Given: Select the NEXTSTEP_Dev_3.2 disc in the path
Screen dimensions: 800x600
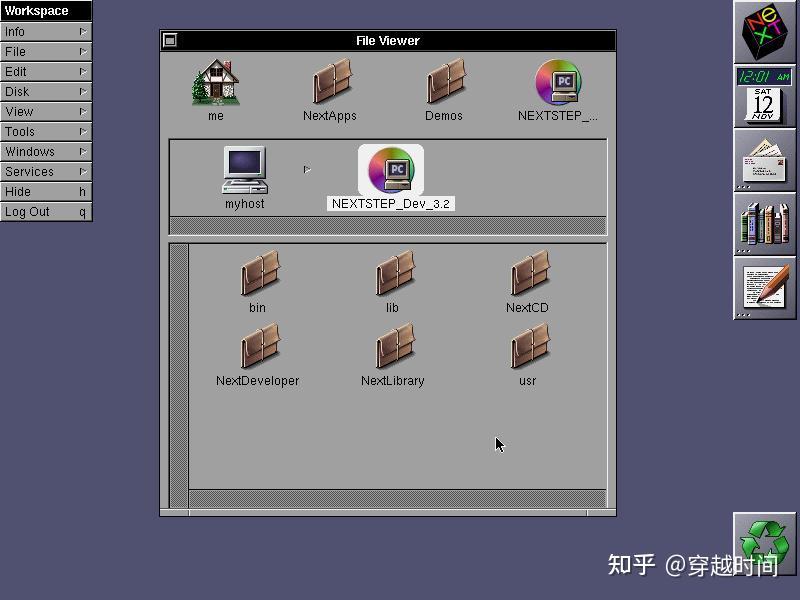Looking at the screenshot, I should point(391,170).
